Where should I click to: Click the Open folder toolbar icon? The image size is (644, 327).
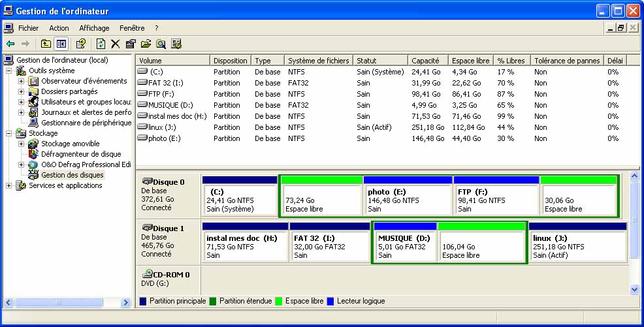[146, 44]
